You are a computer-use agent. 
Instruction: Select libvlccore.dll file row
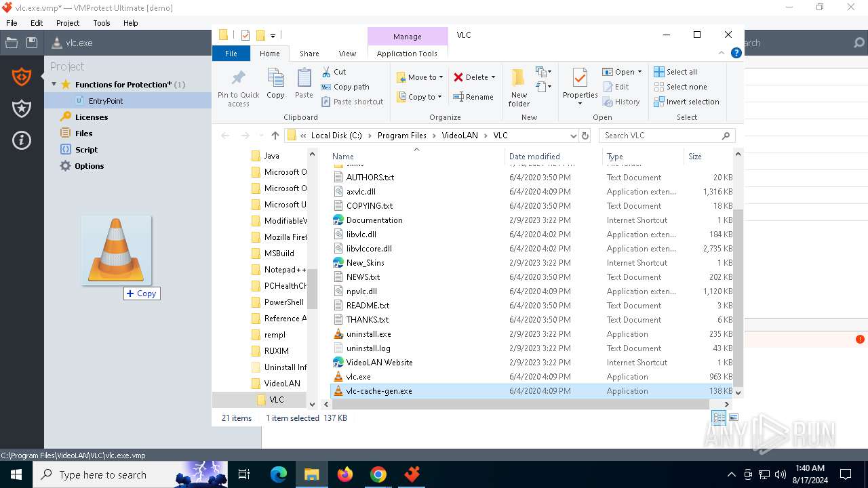pos(532,249)
